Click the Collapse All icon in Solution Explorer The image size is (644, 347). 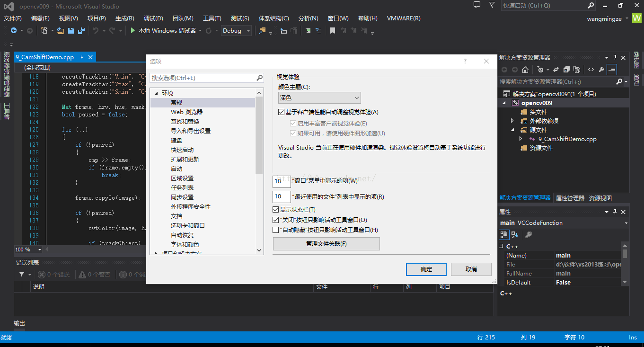[566, 70]
